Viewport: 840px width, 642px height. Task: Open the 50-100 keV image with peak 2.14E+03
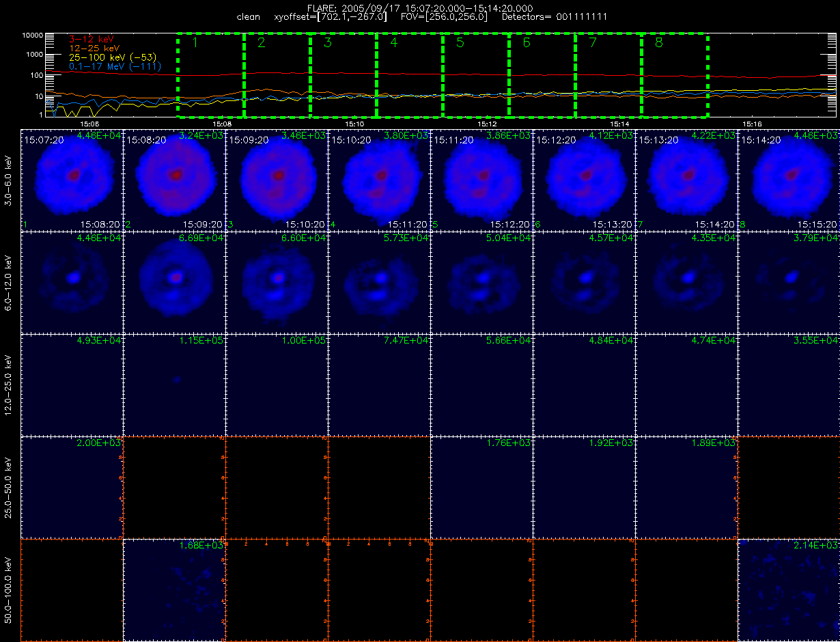(789, 589)
